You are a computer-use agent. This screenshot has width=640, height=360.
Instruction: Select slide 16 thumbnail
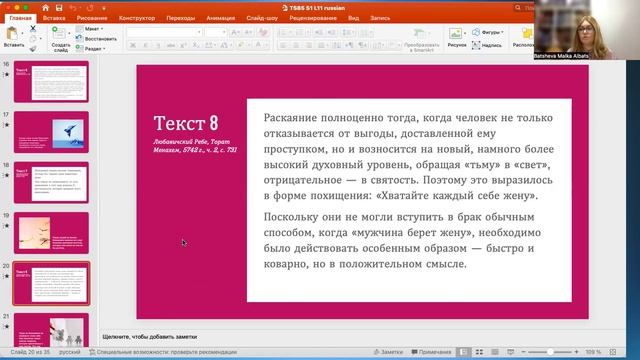point(51,82)
